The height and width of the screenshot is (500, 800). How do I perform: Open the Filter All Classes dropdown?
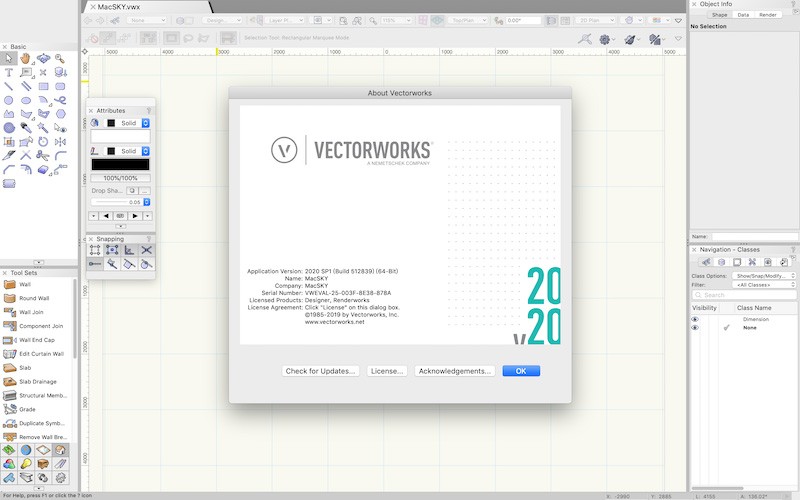click(764, 285)
